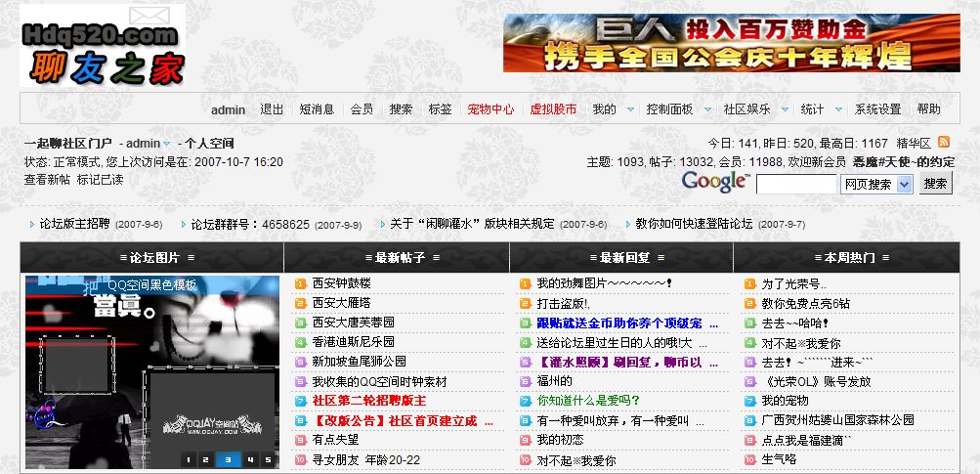Image resolution: width=980 pixels, height=474 pixels.
Task: Click number 5 icon beside 新加坡鱼尾狮公园
Action: (300, 362)
